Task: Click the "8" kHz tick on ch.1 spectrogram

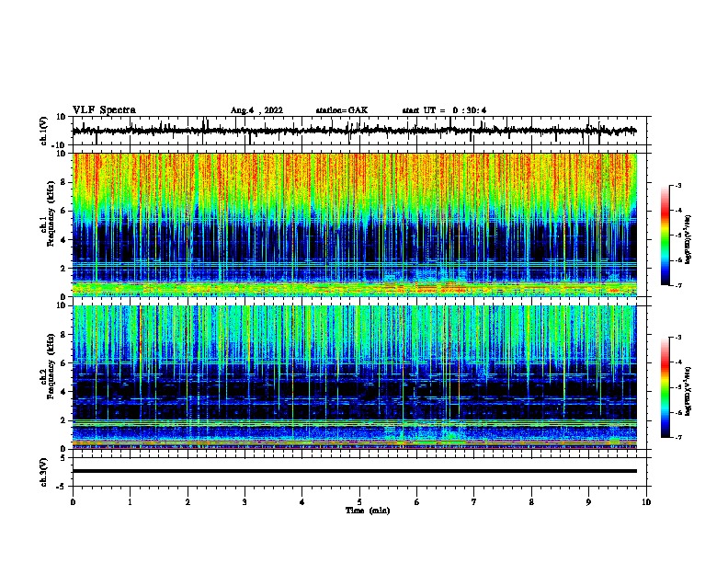Action: pos(63,182)
